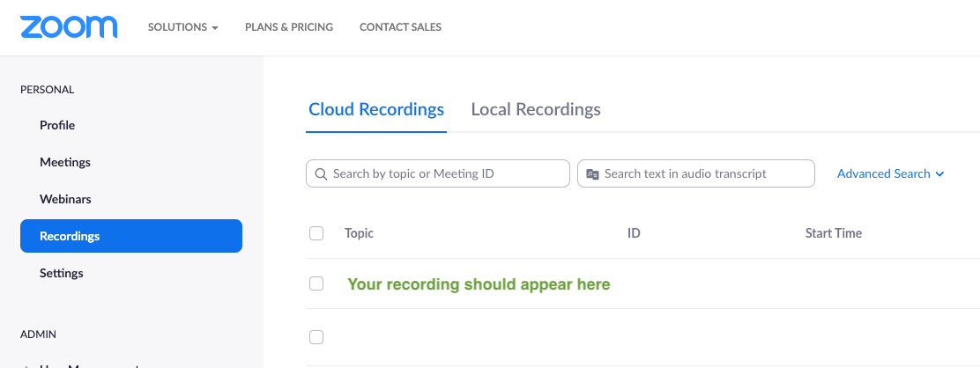Switch to the Cloud Recordings tab
This screenshot has width=980, height=368.
376,109
